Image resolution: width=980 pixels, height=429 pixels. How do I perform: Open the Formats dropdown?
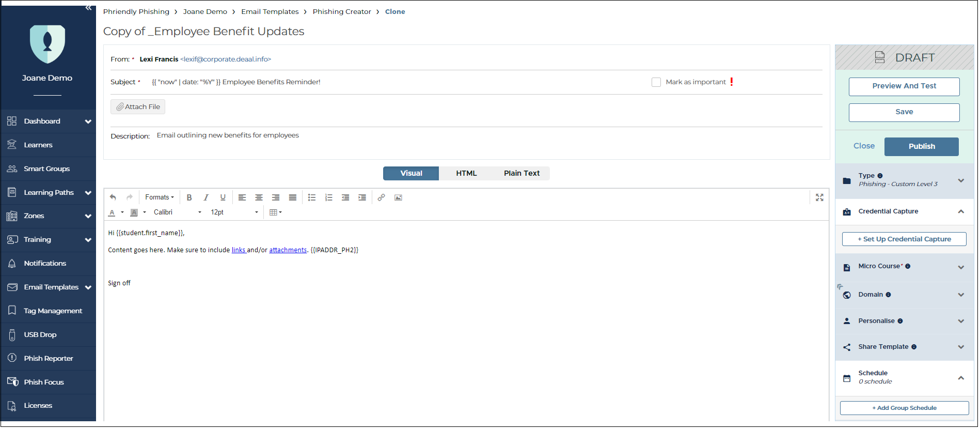pos(160,197)
